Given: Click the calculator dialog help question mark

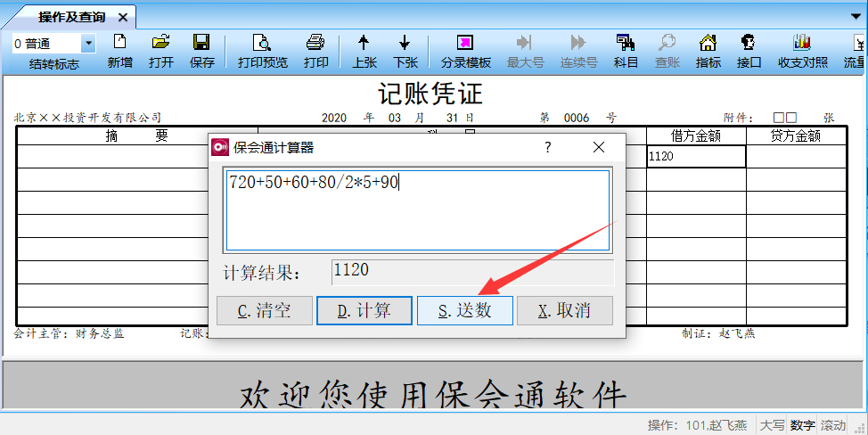Looking at the screenshot, I should point(547,147).
